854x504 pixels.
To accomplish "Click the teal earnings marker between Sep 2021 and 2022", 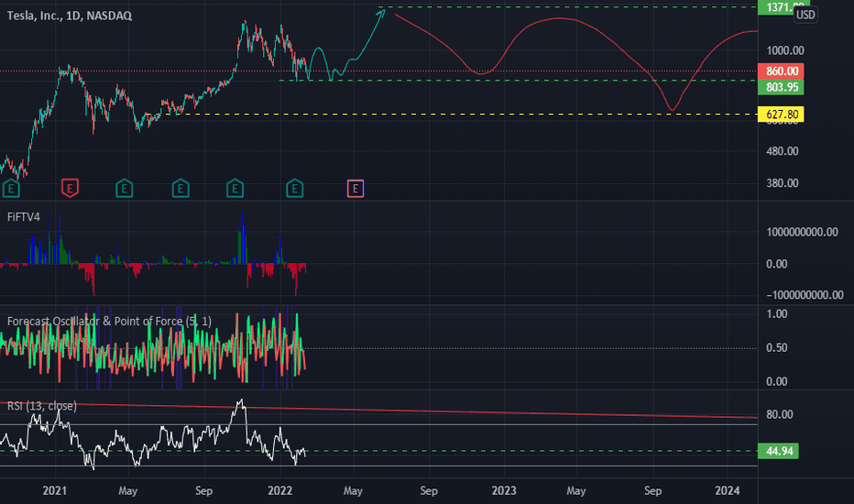I will click(235, 188).
